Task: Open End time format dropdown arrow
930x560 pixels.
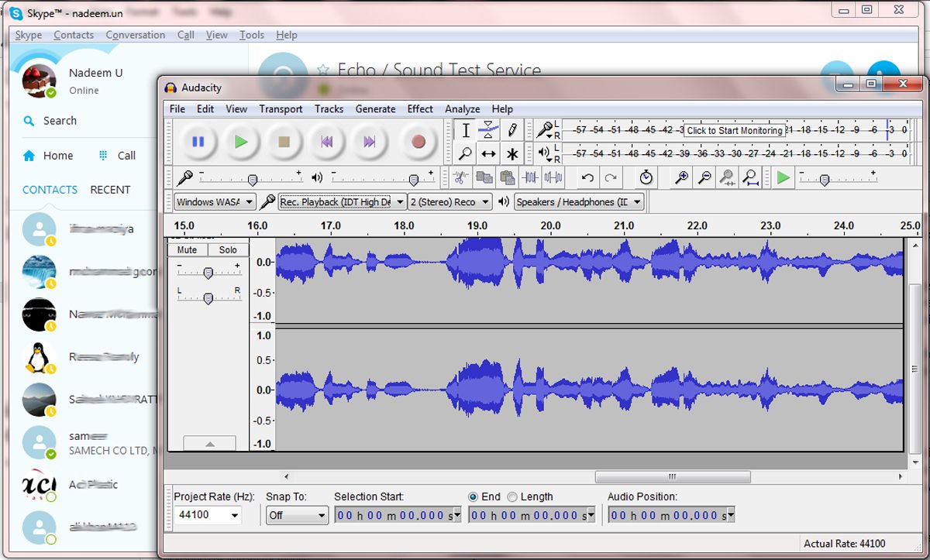Action: pos(591,515)
